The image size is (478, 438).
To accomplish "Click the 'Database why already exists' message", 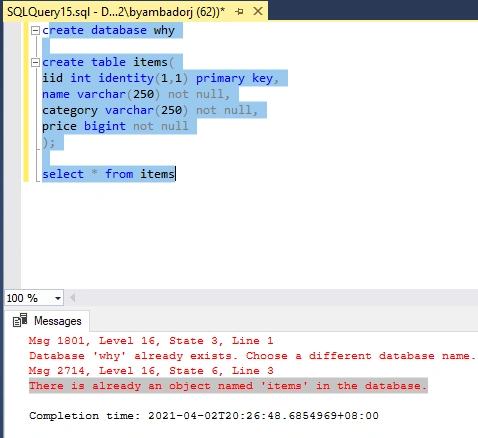I will click(x=252, y=356).
